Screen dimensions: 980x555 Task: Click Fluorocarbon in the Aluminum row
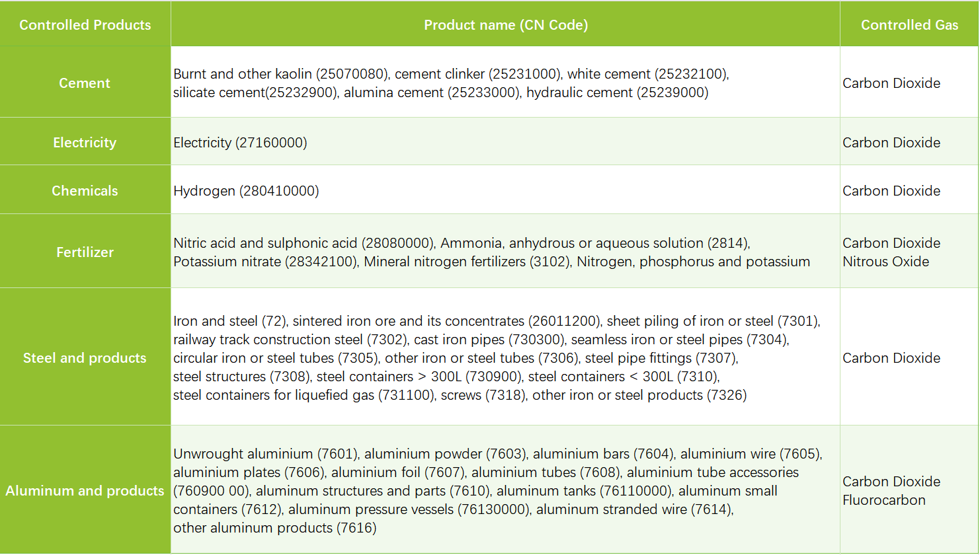tap(883, 500)
